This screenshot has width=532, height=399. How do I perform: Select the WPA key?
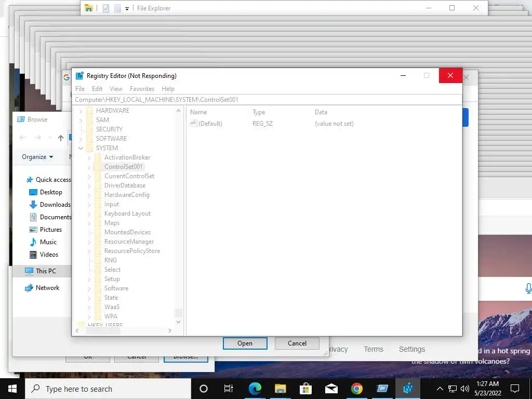111,316
